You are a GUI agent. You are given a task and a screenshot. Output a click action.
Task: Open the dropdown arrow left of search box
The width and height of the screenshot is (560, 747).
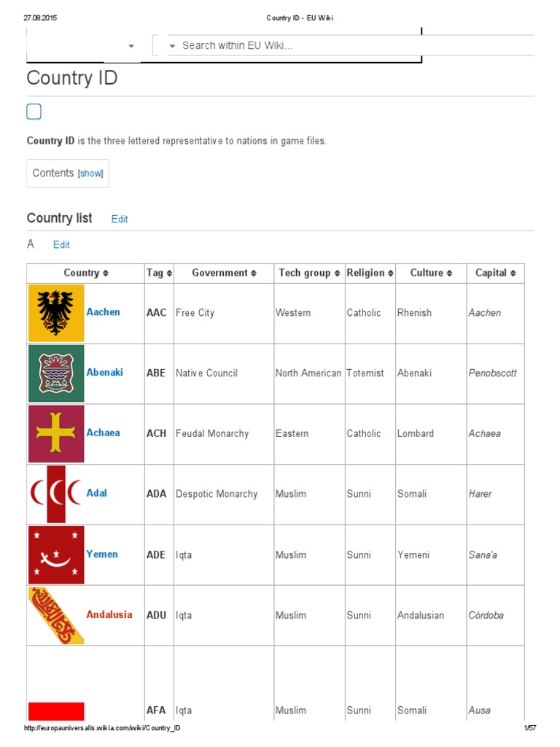pos(131,46)
